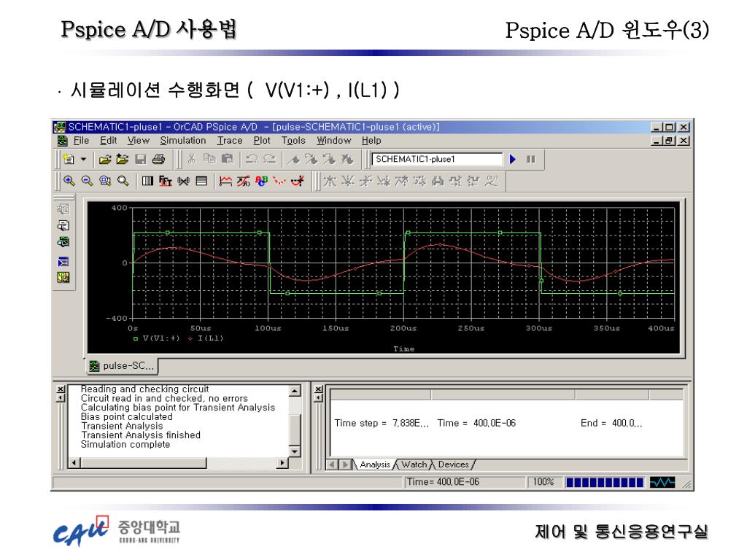
Task: Pause the simulation with the pause button
Action: pos(531,159)
